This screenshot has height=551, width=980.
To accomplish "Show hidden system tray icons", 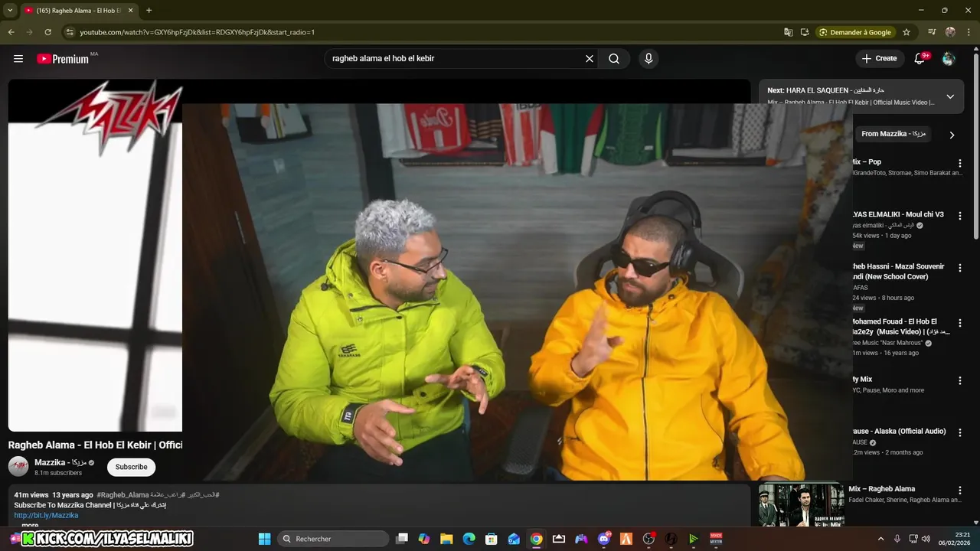I will point(880,539).
